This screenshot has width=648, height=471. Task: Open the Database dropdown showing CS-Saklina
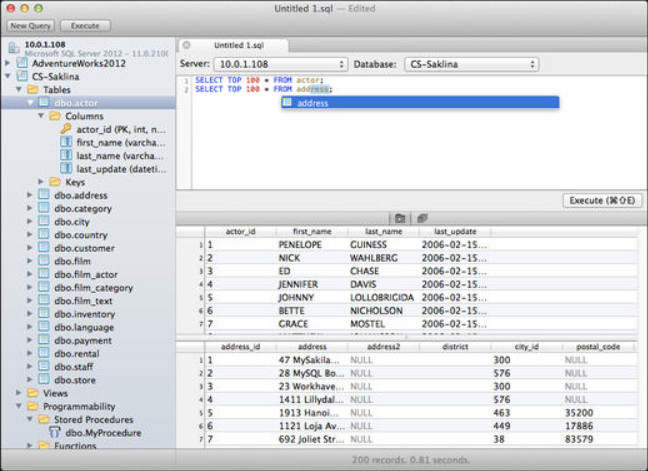[x=472, y=64]
